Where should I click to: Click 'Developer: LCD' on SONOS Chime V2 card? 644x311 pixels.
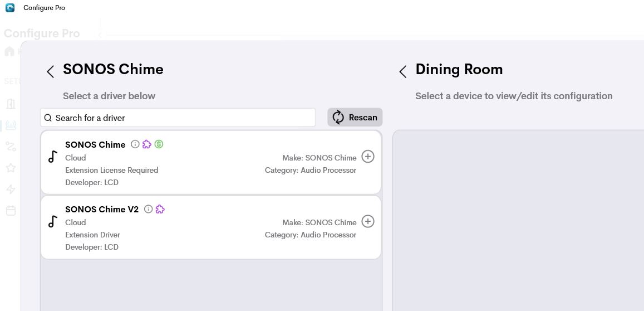pos(92,247)
